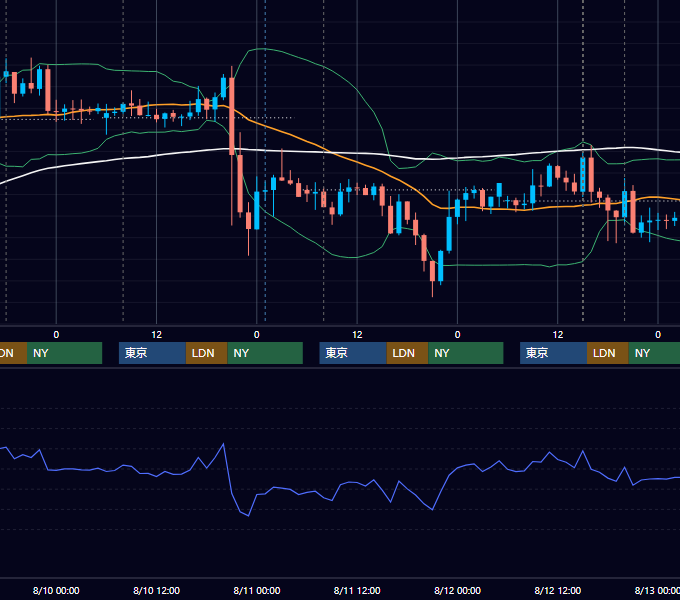Click the large red candle before 8/11 00:00
This screenshot has height=600, width=680.
232,116
